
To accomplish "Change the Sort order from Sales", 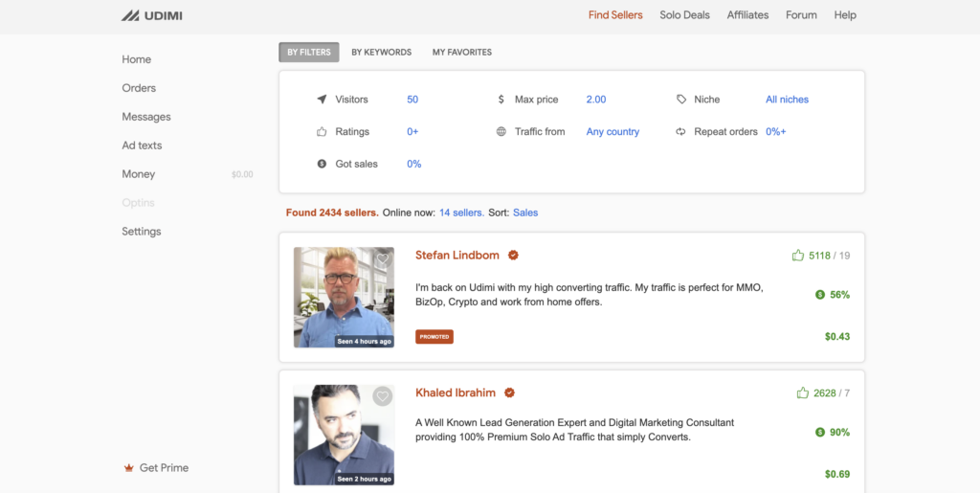I will pos(525,213).
